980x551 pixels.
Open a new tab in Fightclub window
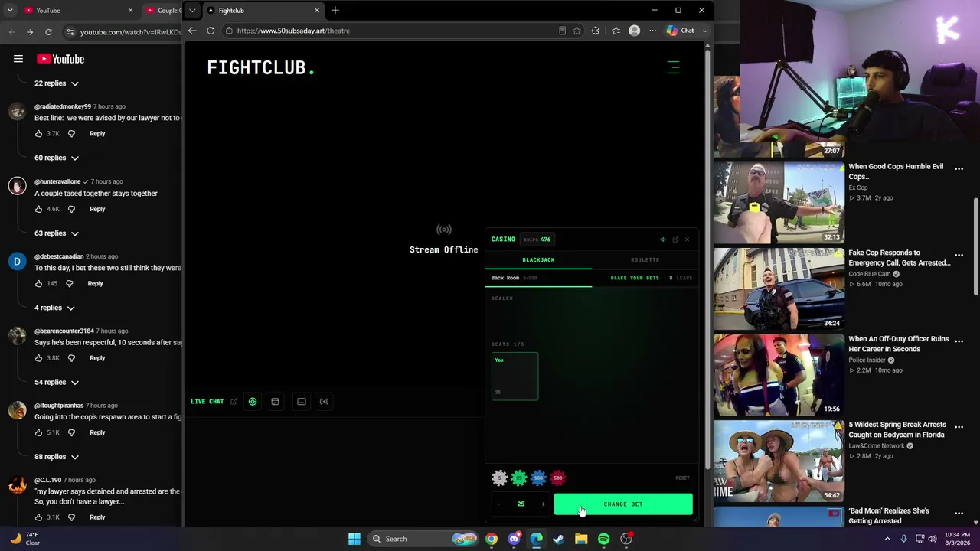pyautogui.click(x=335, y=11)
